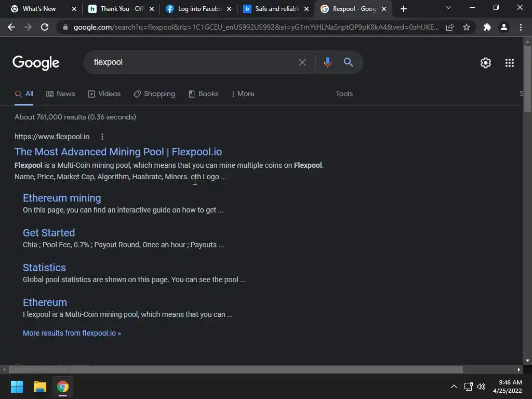532x399 pixels.
Task: Click the forward navigation arrow
Action: pyautogui.click(x=28, y=27)
